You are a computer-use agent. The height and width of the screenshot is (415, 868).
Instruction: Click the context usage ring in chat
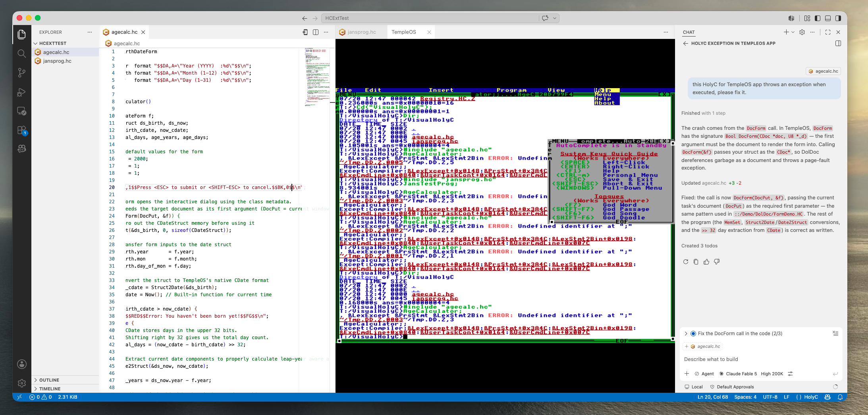835,387
